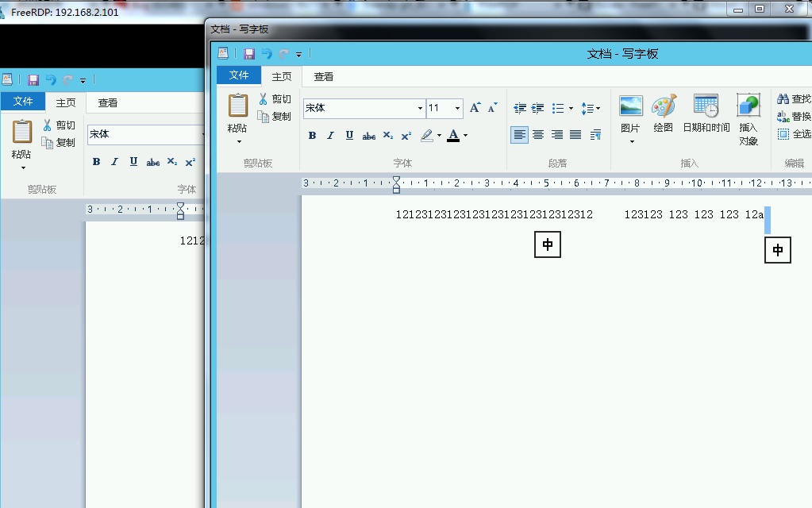The width and height of the screenshot is (812, 508).
Task: Click the text highlight color pen icon
Action: click(427, 136)
